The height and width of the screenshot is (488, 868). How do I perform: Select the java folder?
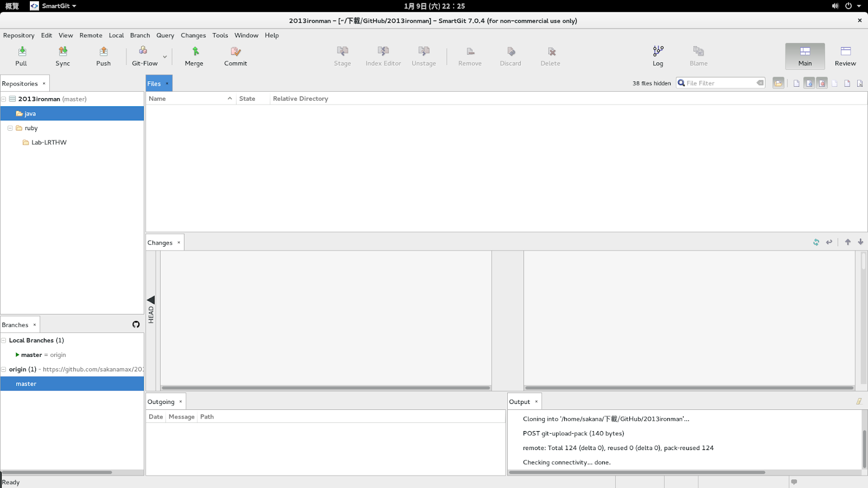72,113
